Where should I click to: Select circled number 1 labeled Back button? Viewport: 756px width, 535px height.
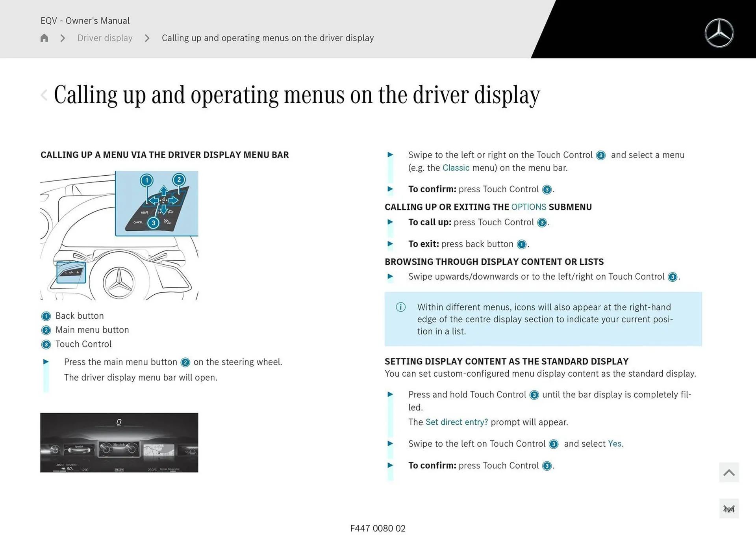46,316
